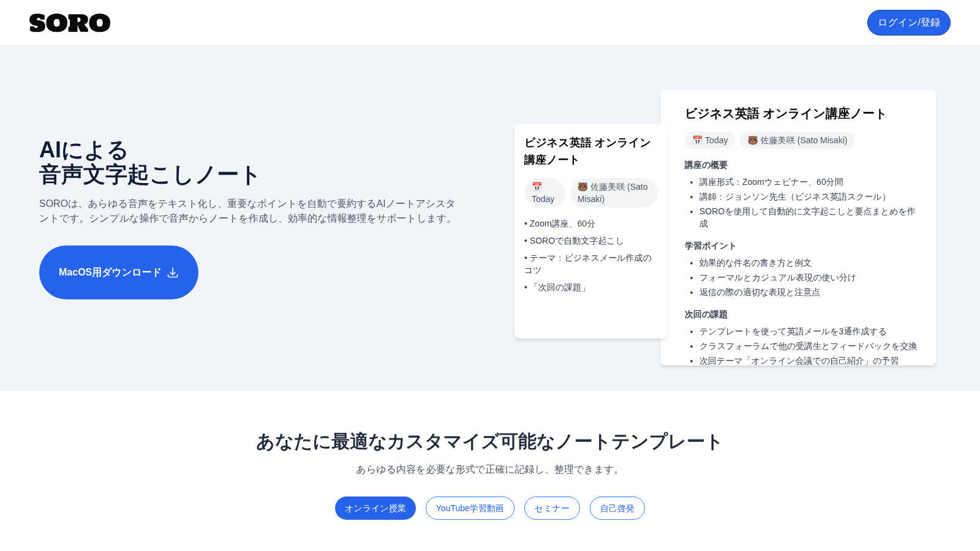Click 学習ポイント heading
980x551 pixels.
click(x=710, y=246)
